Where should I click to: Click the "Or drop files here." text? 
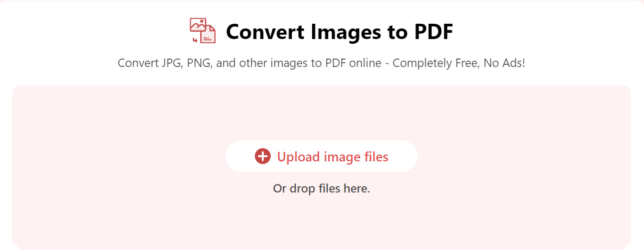point(321,188)
